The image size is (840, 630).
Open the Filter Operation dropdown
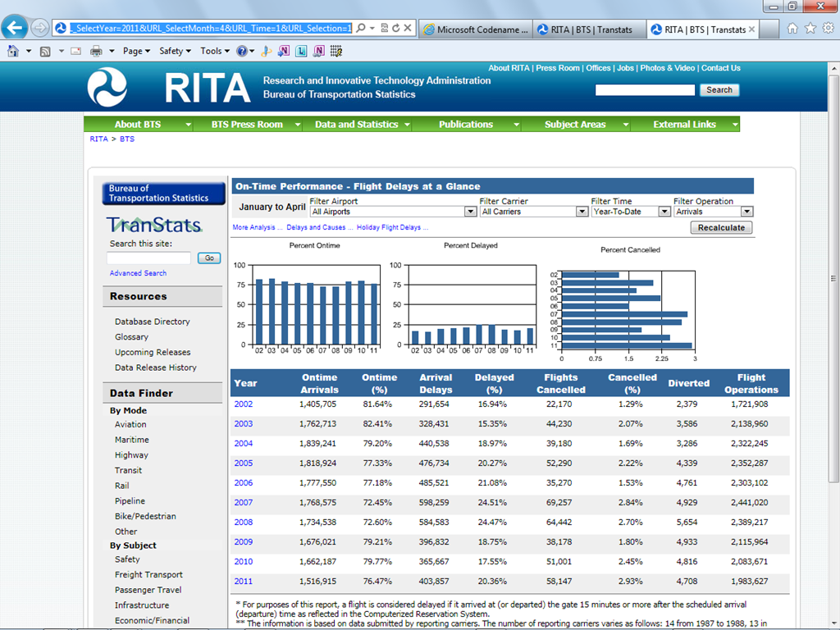tap(747, 212)
